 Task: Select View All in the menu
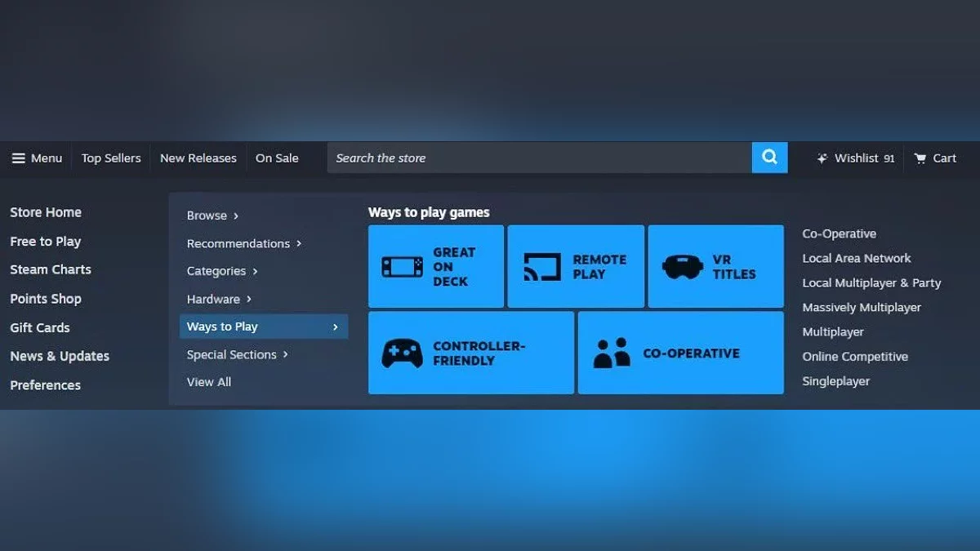[x=209, y=382]
